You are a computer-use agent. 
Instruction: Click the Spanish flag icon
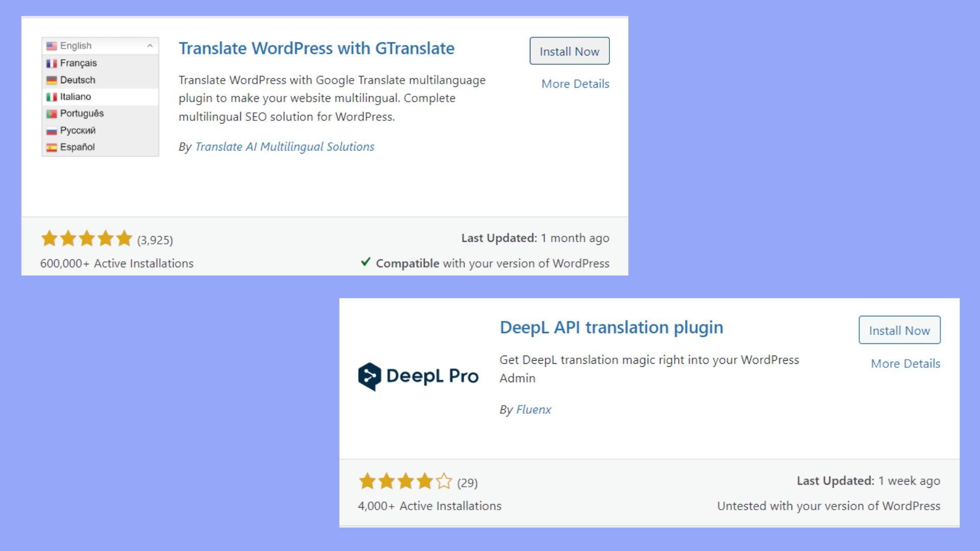point(52,147)
